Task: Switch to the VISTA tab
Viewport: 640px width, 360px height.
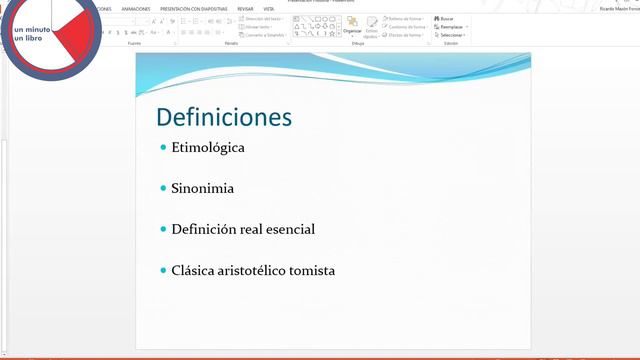Action: pos(269,9)
